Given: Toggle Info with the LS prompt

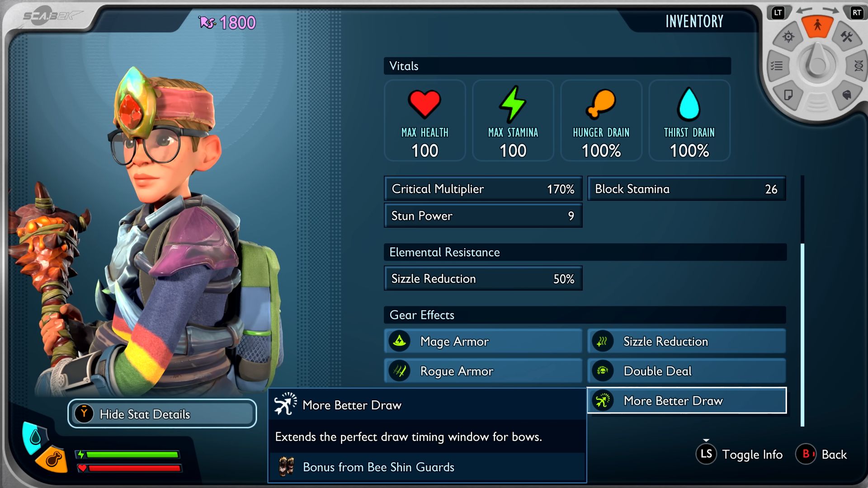Looking at the screenshot, I should (x=740, y=454).
